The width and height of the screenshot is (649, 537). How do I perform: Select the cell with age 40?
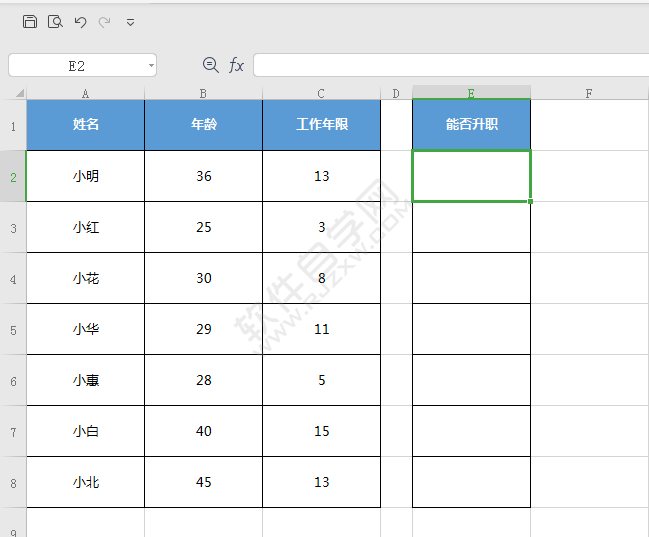[204, 431]
